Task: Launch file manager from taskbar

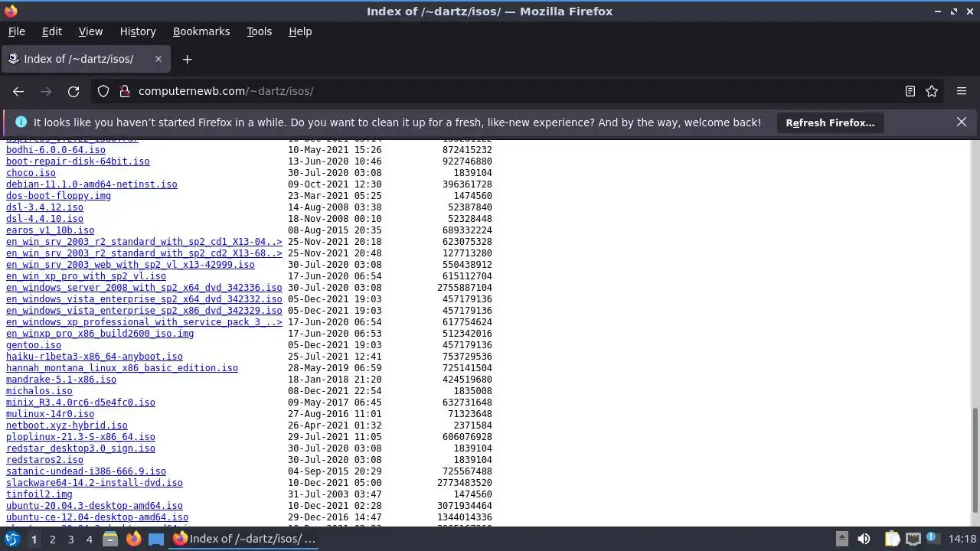Action: pos(109,539)
